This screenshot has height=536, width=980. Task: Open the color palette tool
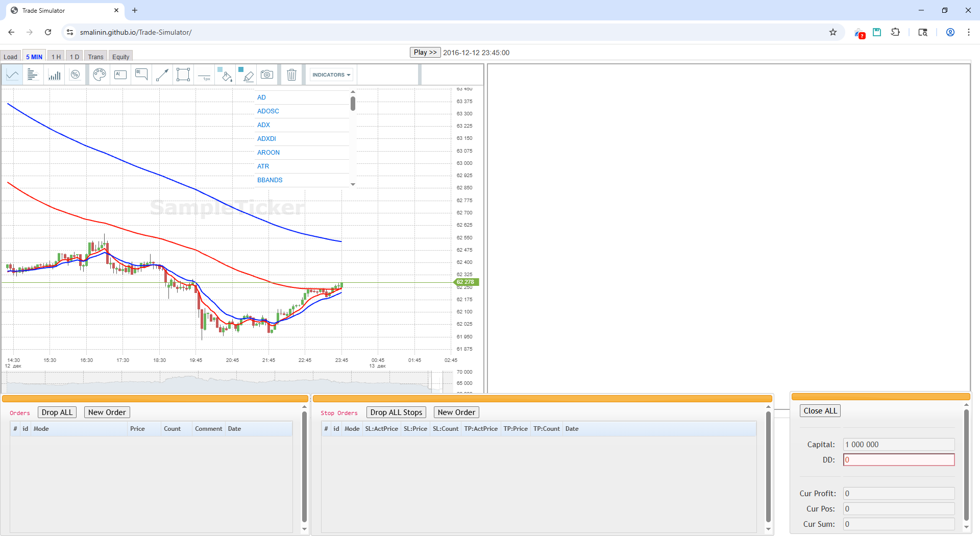[x=99, y=74]
